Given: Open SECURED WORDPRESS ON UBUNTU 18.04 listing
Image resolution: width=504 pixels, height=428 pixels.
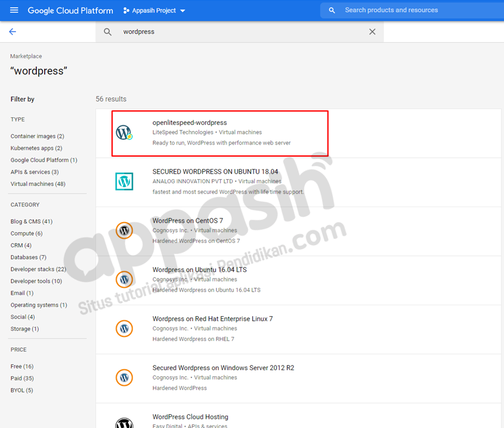Looking at the screenshot, I should tap(215, 171).
